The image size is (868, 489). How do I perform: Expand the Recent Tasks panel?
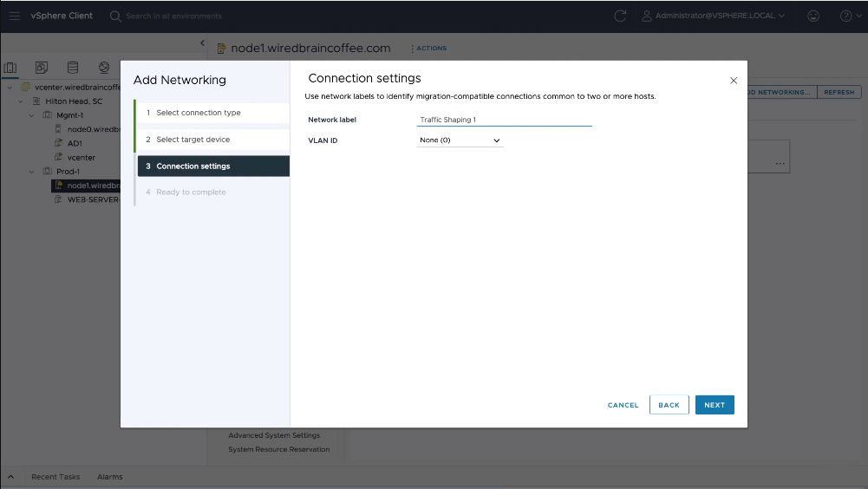point(11,477)
